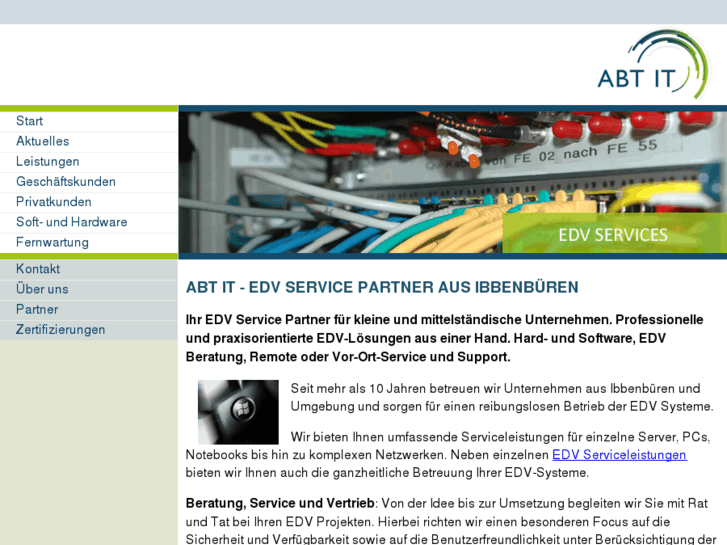Viewport: 727px width, 545px height.
Task: Go to the Kontakt page
Action: pos(89,269)
